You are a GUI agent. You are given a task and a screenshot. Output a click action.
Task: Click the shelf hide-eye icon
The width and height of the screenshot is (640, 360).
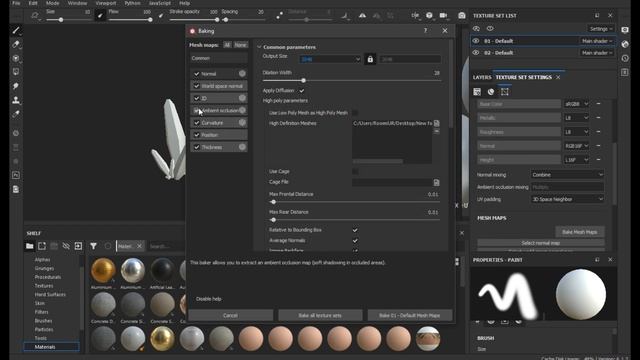click(66, 246)
